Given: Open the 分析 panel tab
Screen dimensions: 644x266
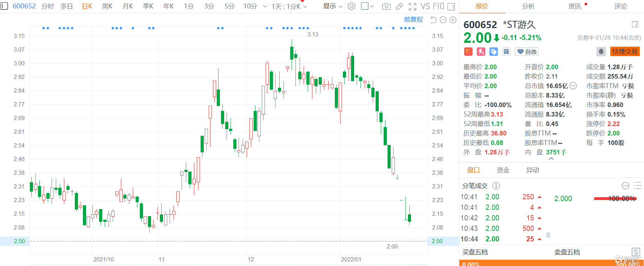Looking at the screenshot, I should coord(528,6).
